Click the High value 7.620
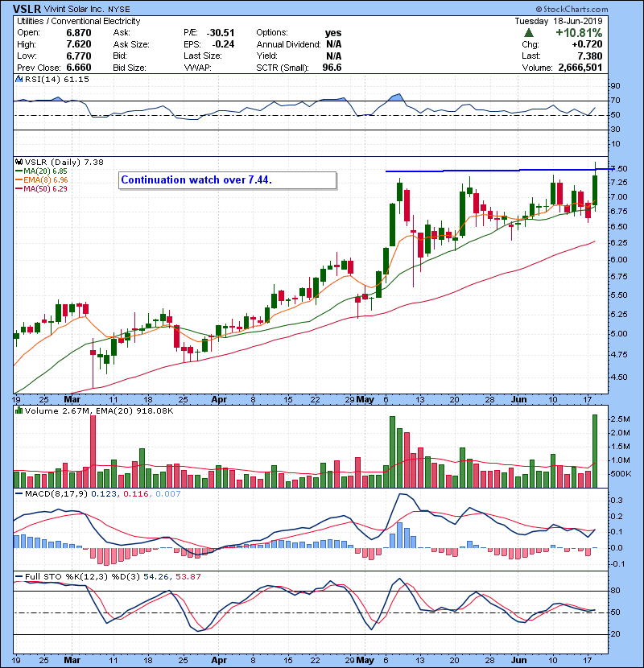Screen dimensions: 644x668 [79, 44]
